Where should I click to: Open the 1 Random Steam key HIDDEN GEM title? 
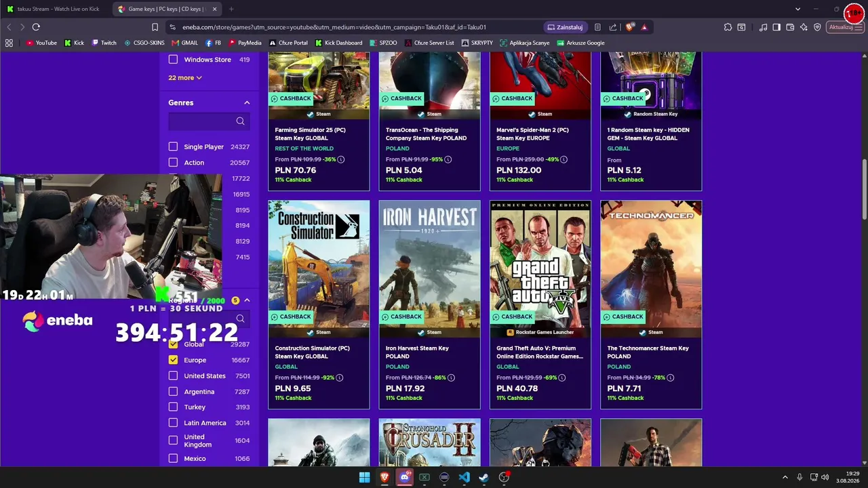tap(648, 134)
